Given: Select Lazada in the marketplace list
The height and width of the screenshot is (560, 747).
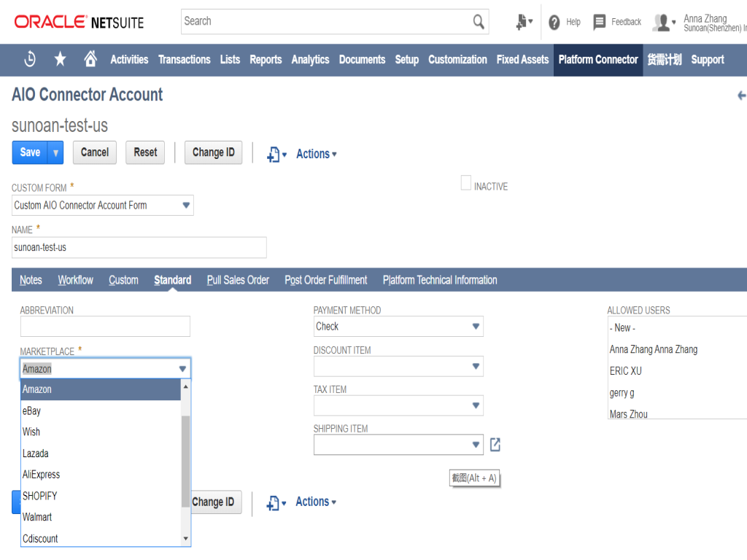Looking at the screenshot, I should pos(101,454).
